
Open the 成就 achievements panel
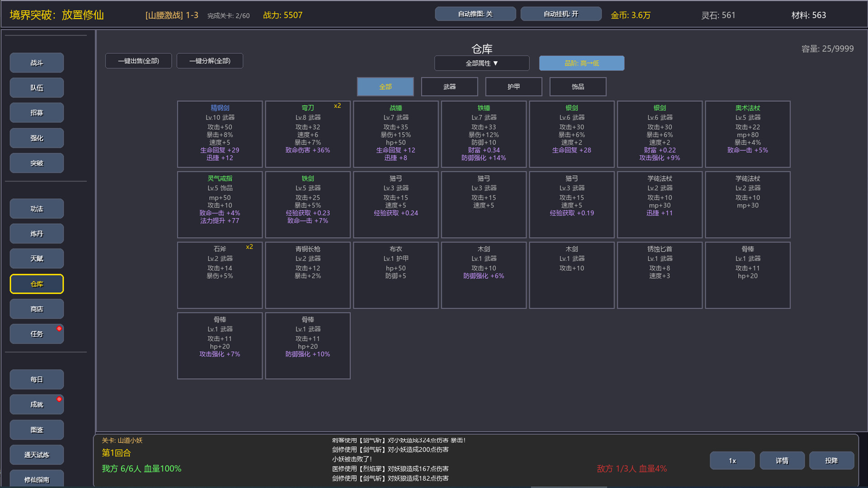(x=36, y=404)
